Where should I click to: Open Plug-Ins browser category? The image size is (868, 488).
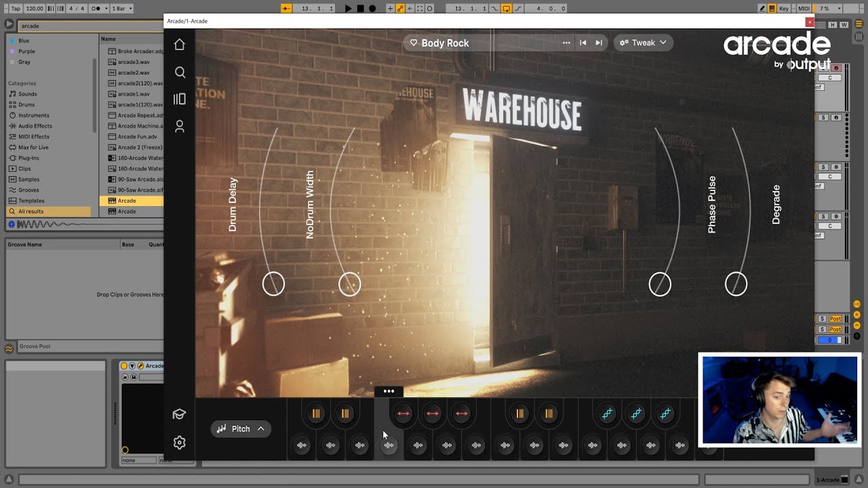(28, 158)
